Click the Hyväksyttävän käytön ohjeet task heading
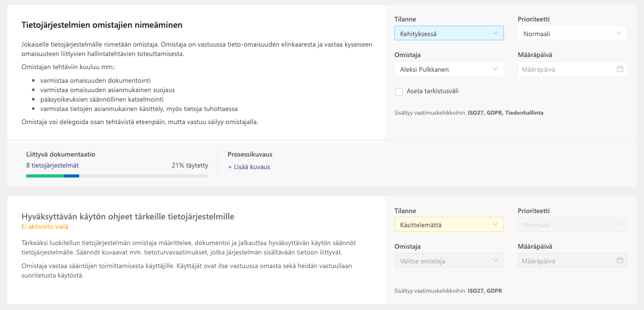This screenshot has width=644, height=310. (128, 216)
